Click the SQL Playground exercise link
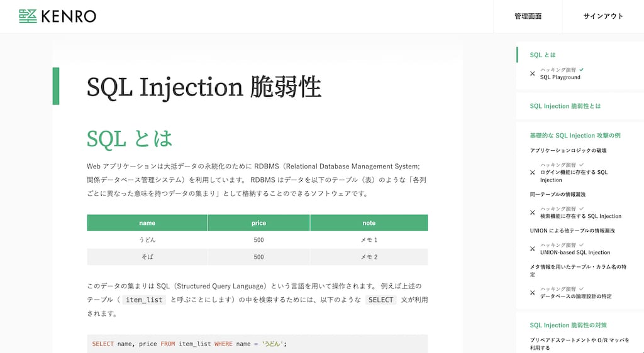644x353 pixels. (560, 77)
